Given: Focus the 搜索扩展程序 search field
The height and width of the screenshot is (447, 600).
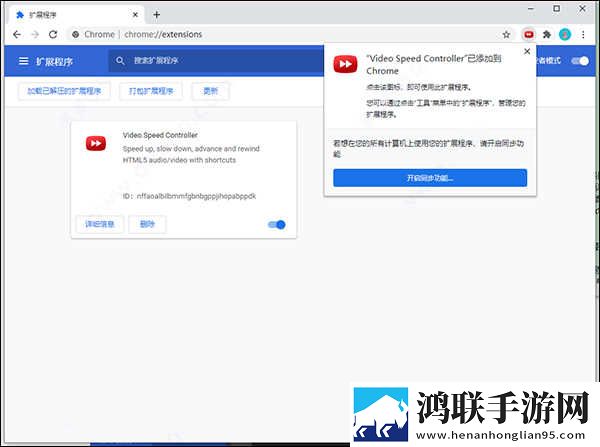Looking at the screenshot, I should click(x=216, y=60).
